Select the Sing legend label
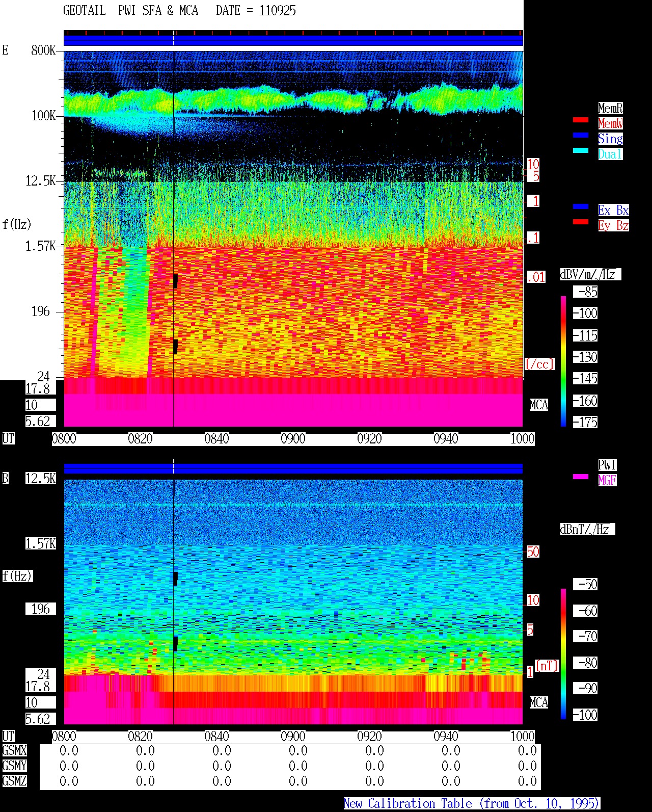This screenshot has width=652, height=812. pos(610,139)
